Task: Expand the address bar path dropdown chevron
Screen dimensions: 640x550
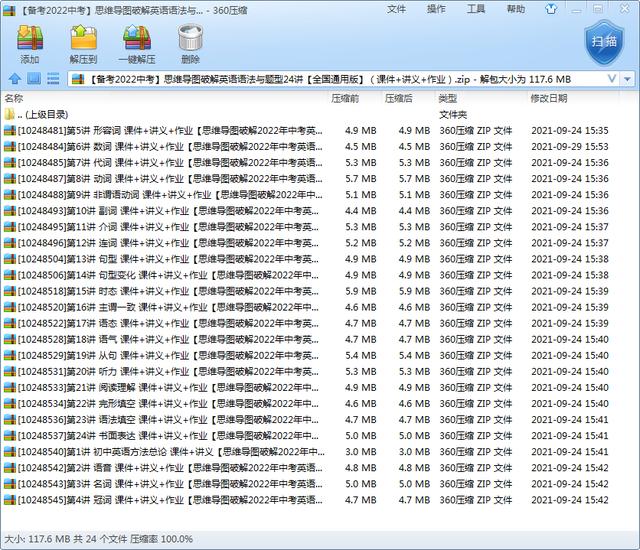Action: (611, 79)
